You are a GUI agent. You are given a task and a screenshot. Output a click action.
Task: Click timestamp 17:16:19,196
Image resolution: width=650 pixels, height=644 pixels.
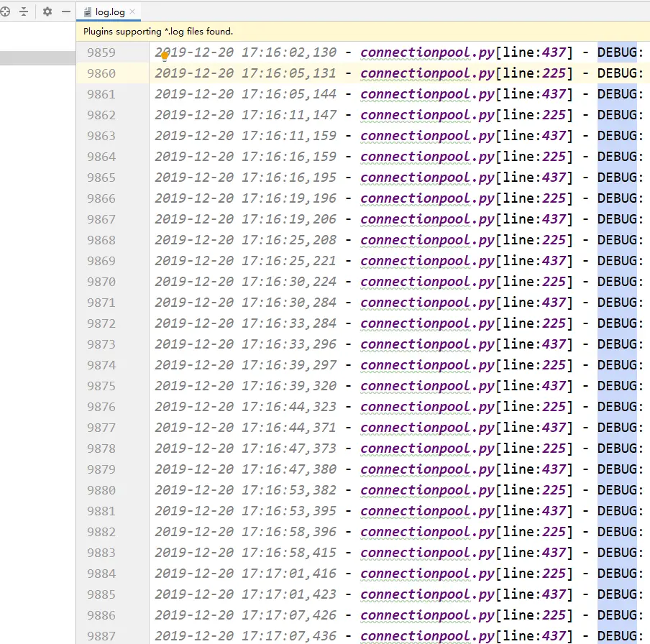(x=289, y=198)
